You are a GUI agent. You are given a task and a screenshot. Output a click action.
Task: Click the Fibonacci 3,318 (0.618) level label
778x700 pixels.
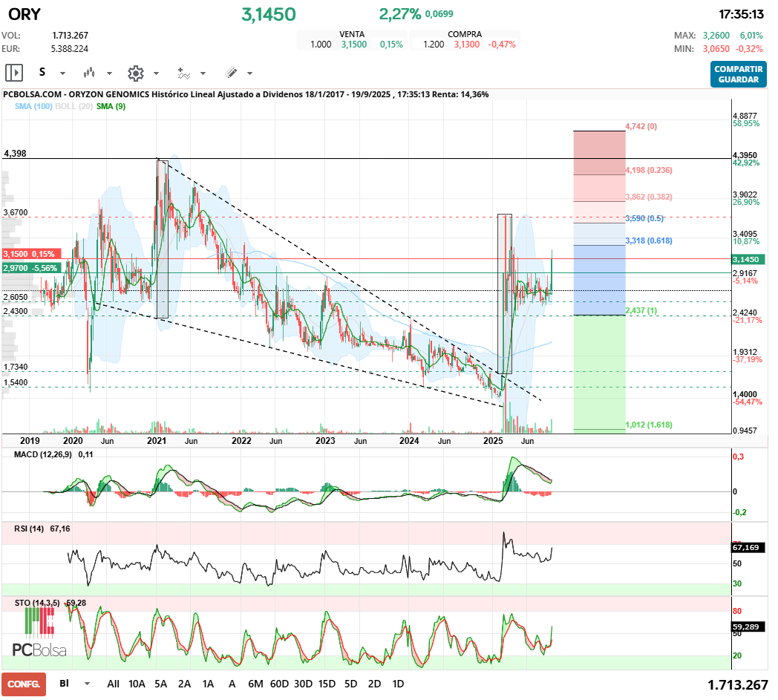pos(649,241)
